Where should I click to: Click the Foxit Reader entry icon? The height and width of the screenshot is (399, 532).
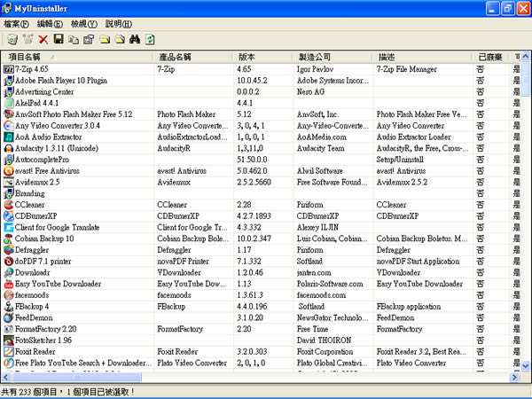[9, 352]
